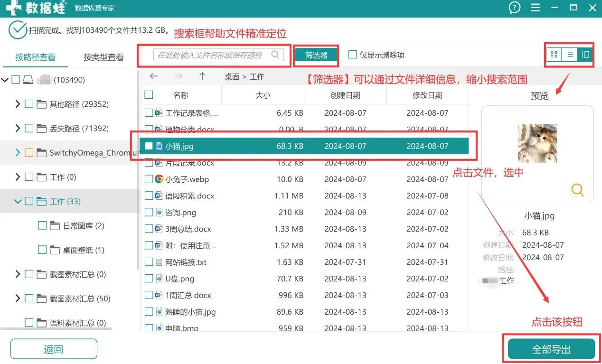Click the folder icon of 其他路径

coord(42,104)
